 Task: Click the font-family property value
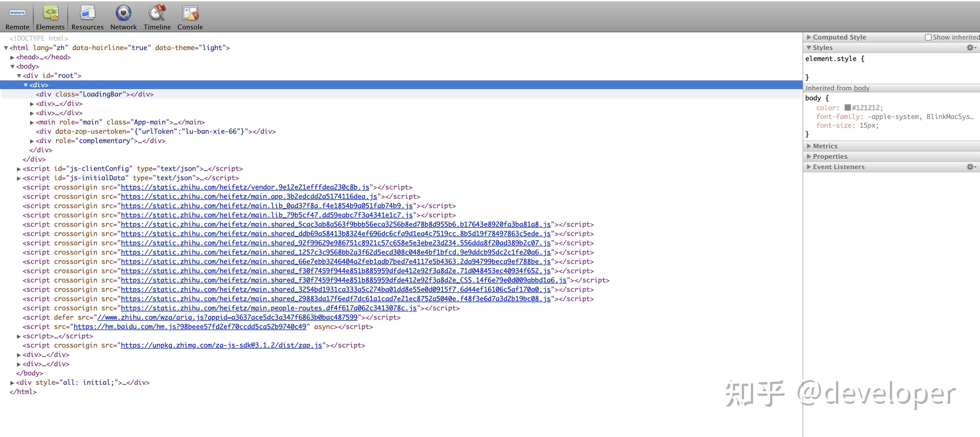coord(921,117)
